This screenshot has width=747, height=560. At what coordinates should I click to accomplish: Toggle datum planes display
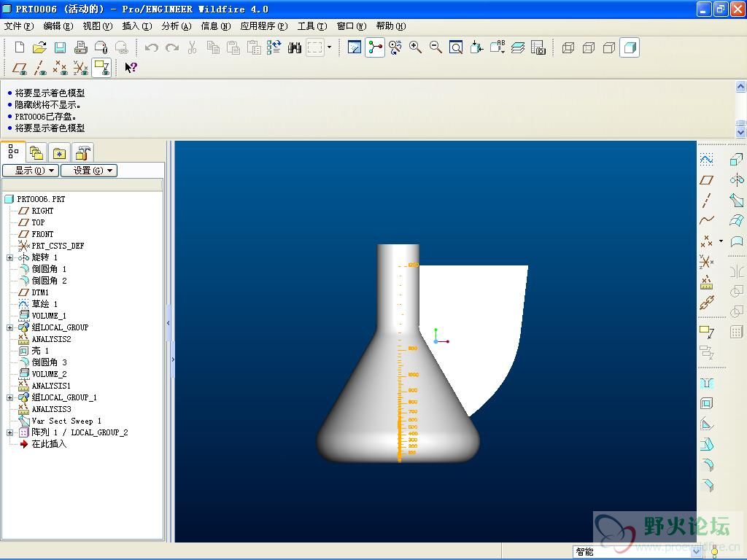click(20, 68)
